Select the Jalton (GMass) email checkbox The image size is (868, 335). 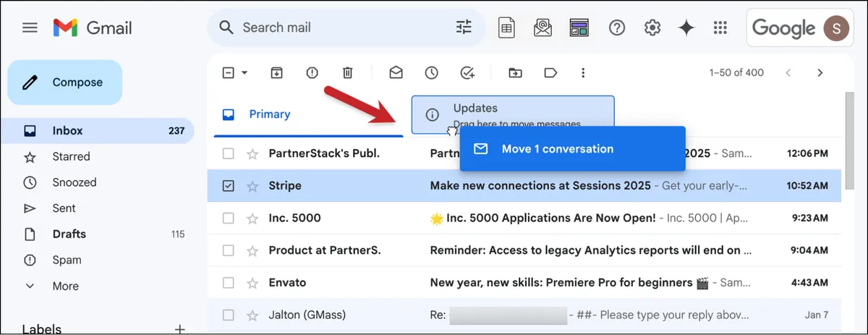[228, 315]
